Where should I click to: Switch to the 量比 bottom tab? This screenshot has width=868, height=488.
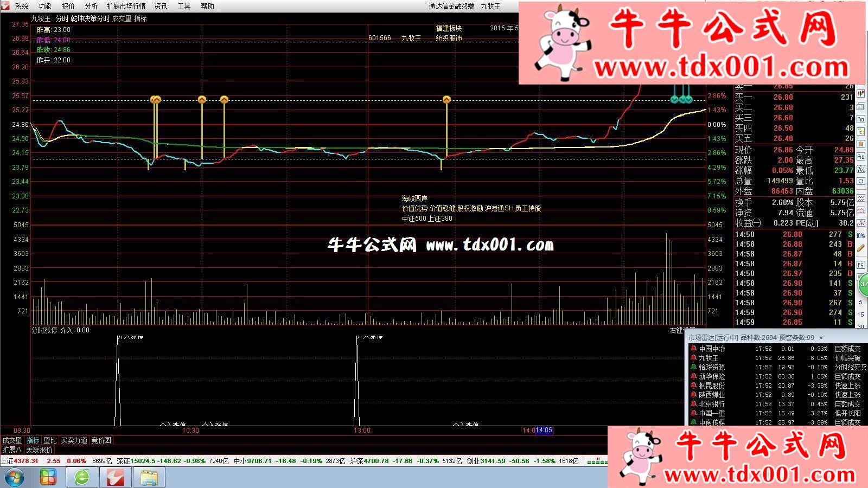pyautogui.click(x=50, y=440)
